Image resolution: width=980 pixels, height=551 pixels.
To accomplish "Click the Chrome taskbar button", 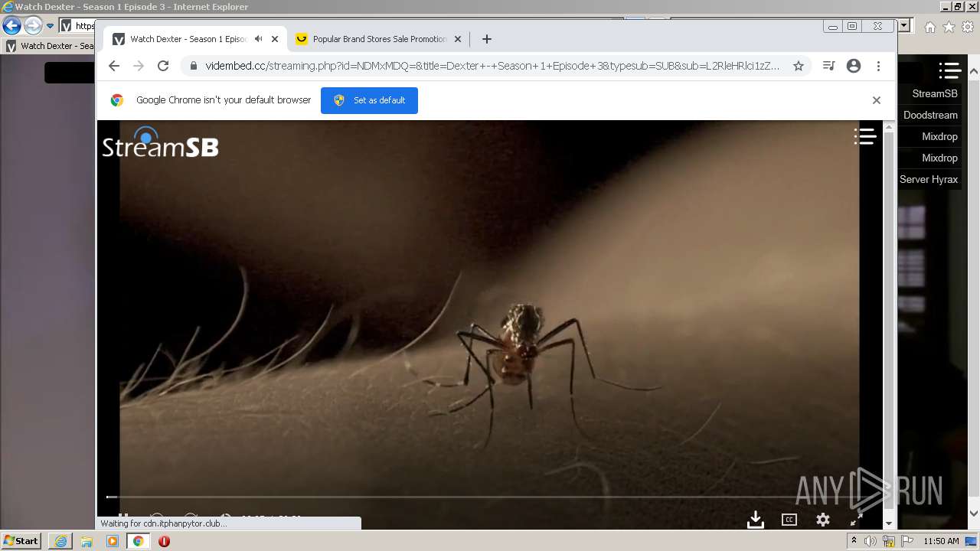I will (x=138, y=541).
